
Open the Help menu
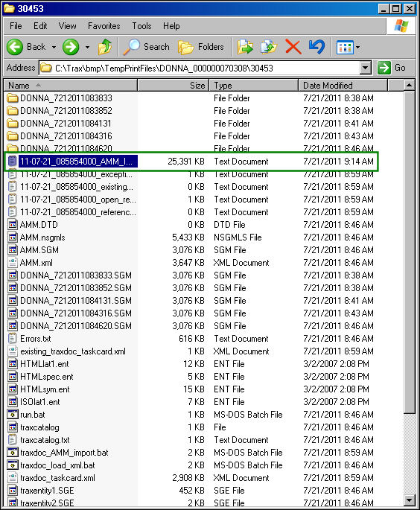[x=171, y=26]
